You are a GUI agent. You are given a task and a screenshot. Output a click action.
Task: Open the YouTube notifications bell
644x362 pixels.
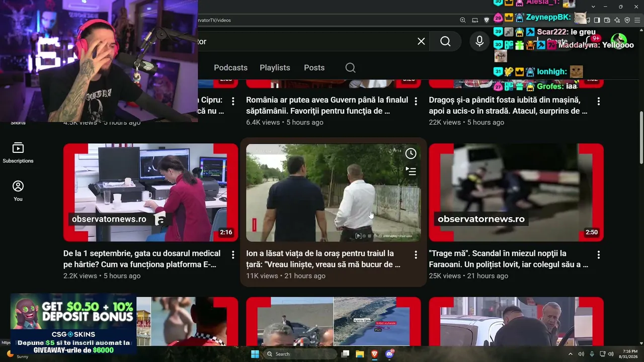point(592,41)
